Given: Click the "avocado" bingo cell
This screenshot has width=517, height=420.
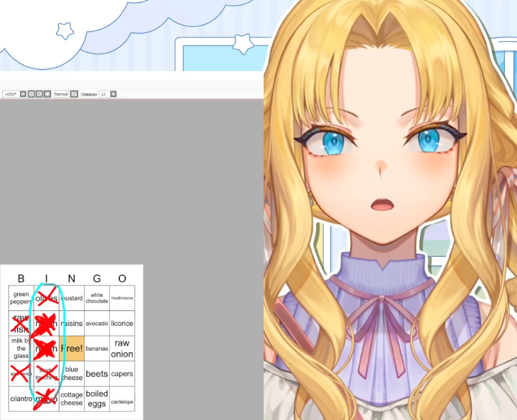Looking at the screenshot, I should point(97,323).
